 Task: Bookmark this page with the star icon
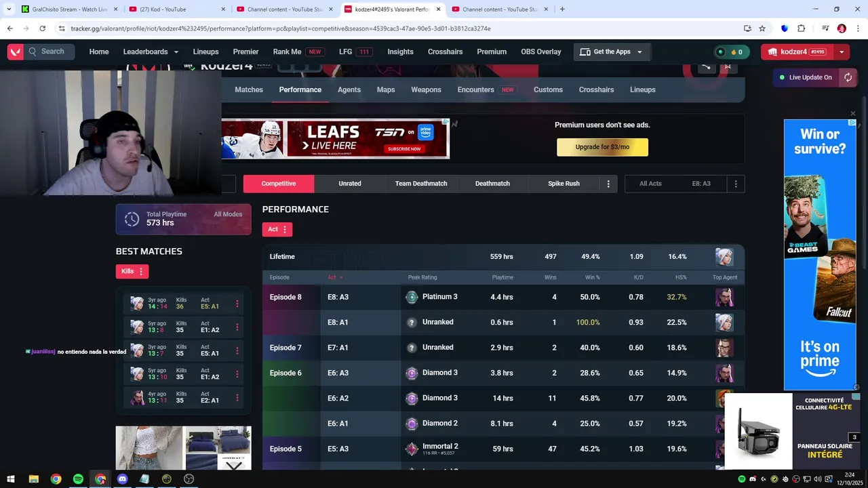click(x=762, y=28)
